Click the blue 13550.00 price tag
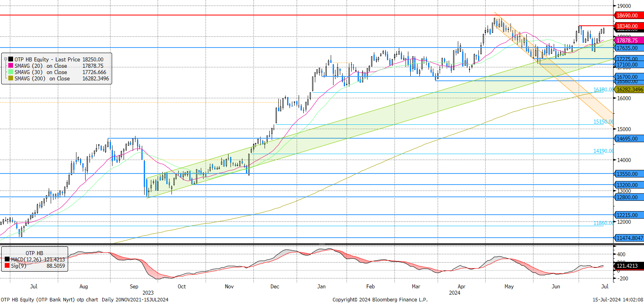Screen dimensions: 644x303 629,174
